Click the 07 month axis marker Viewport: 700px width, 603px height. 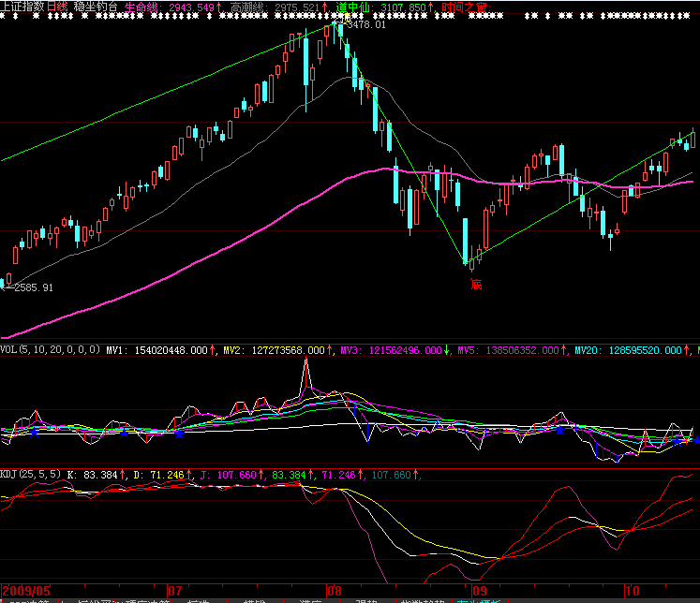pyautogui.click(x=175, y=591)
